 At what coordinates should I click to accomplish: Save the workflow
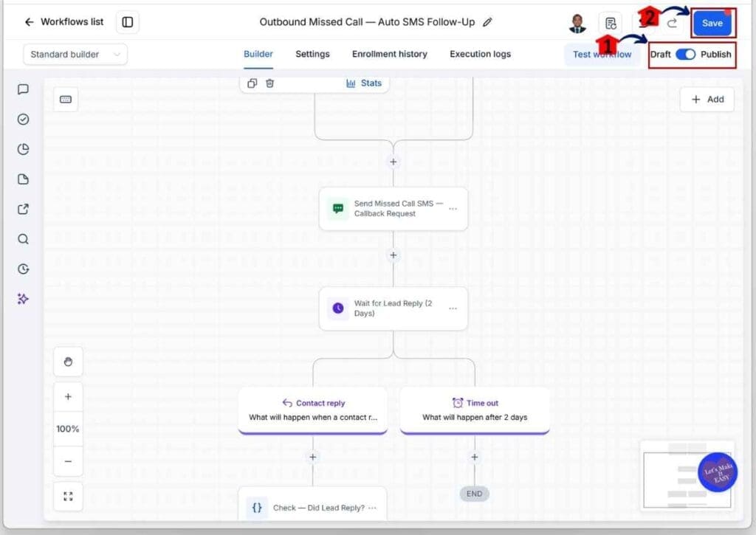(x=712, y=23)
